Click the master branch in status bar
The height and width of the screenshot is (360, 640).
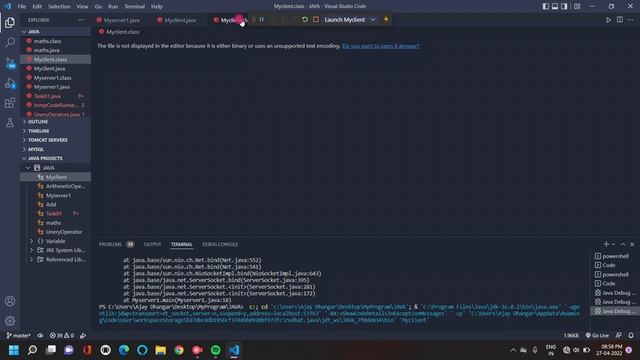19,336
